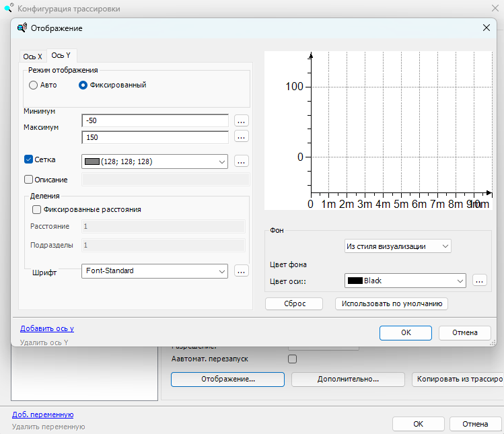Enable the Описание checkbox
The image size is (504, 434).
coord(28,180)
